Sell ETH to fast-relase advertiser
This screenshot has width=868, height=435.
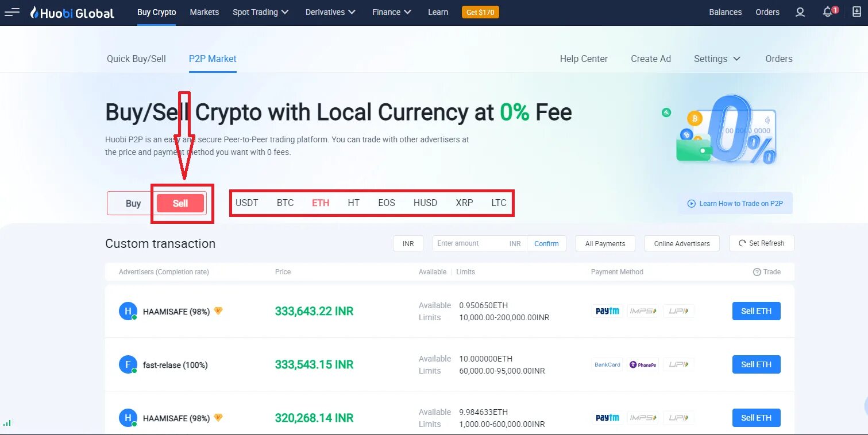(x=756, y=364)
